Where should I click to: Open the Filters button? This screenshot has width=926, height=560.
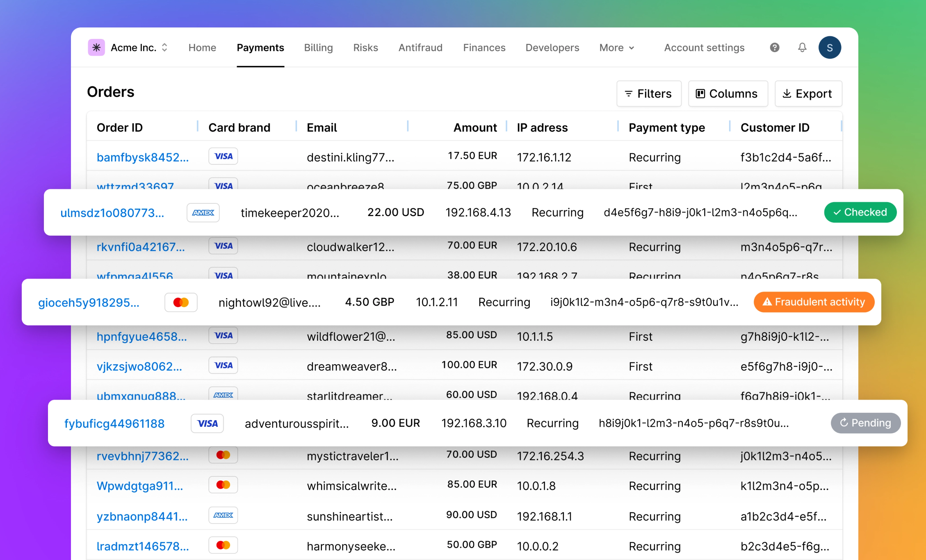(x=649, y=94)
